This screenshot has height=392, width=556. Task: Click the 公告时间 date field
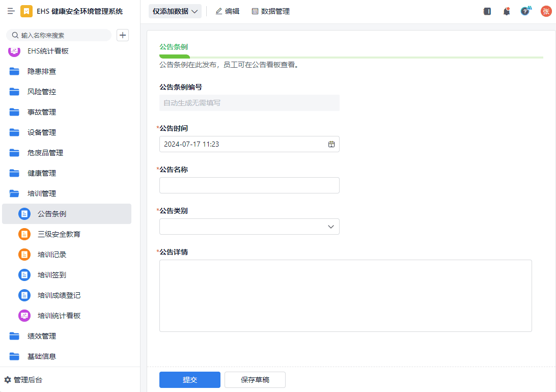click(249, 144)
